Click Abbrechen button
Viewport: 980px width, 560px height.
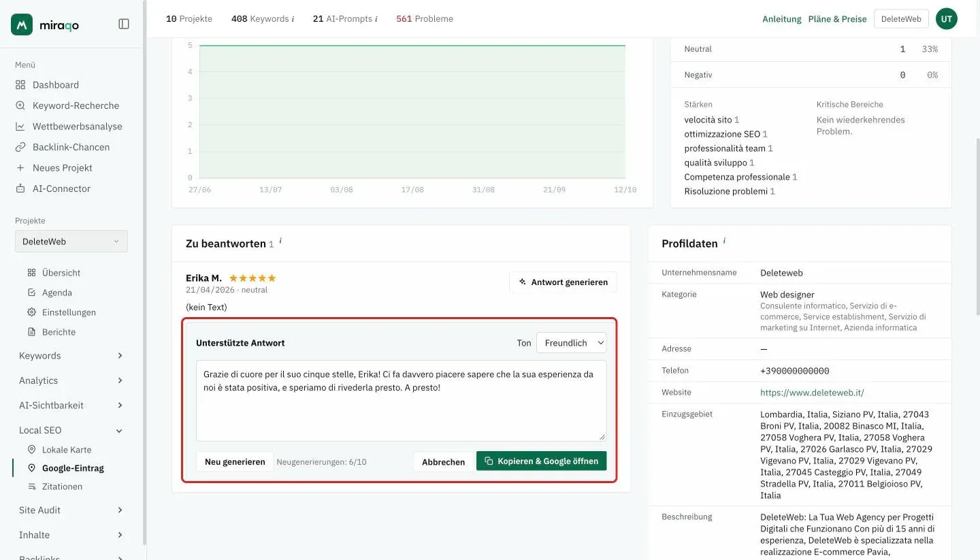443,461
